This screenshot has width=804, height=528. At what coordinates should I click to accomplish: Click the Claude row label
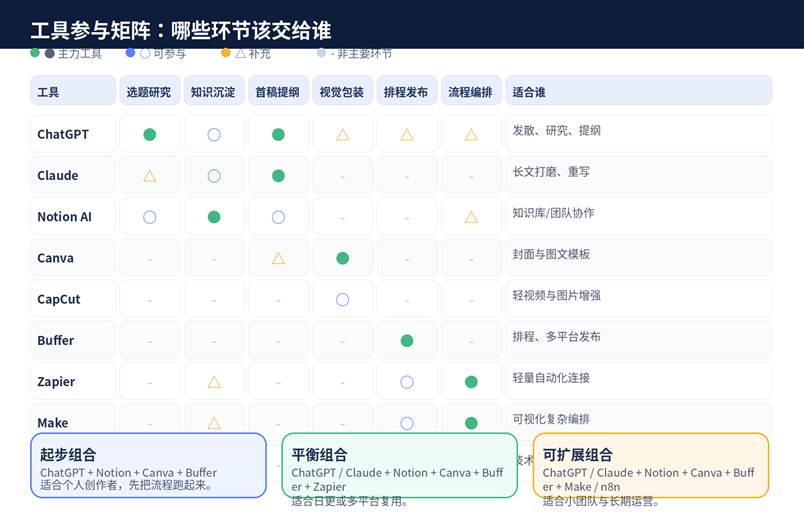click(58, 176)
